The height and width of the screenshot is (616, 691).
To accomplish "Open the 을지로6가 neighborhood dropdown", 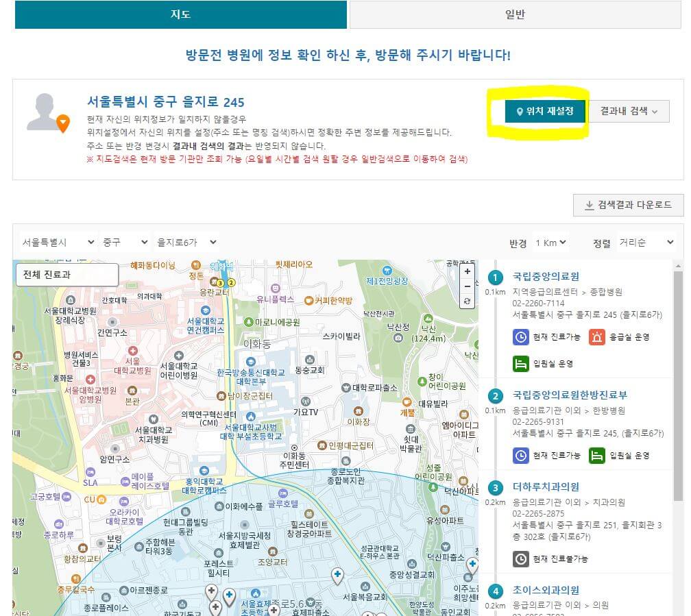I will point(186,242).
